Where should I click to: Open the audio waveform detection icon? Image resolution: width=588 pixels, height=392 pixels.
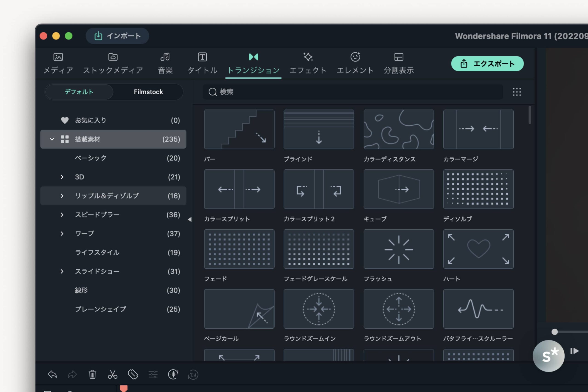point(173,374)
